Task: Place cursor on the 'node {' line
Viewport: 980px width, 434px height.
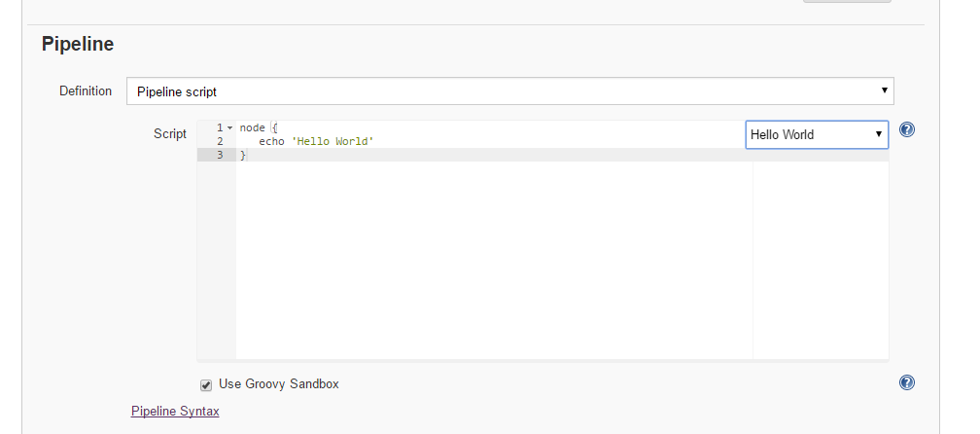Action: pos(259,127)
